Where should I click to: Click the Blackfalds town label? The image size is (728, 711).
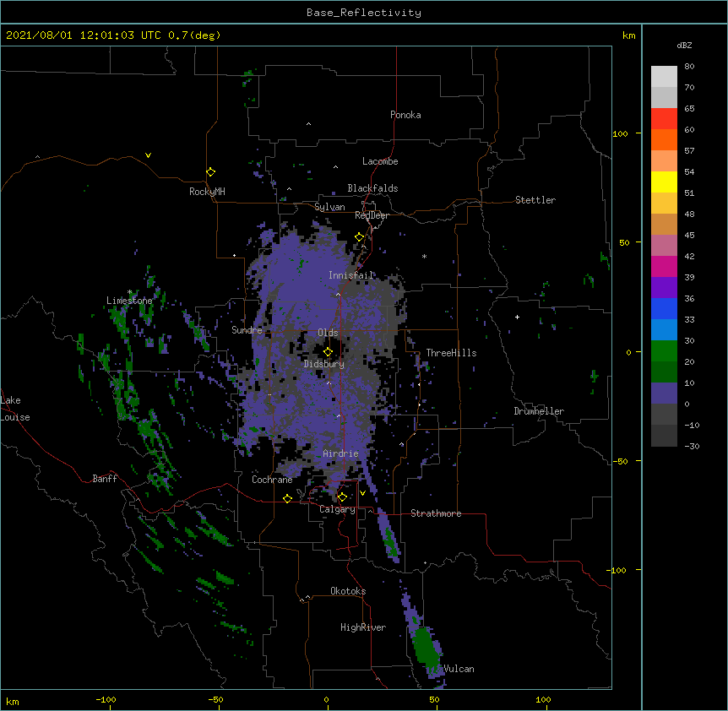pyautogui.click(x=372, y=188)
